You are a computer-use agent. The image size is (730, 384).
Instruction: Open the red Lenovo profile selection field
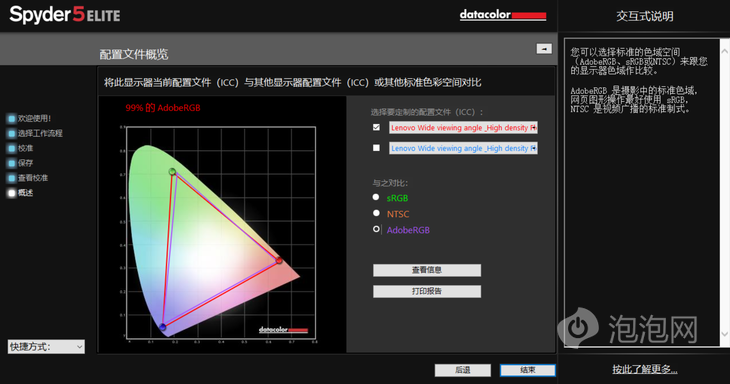463,128
